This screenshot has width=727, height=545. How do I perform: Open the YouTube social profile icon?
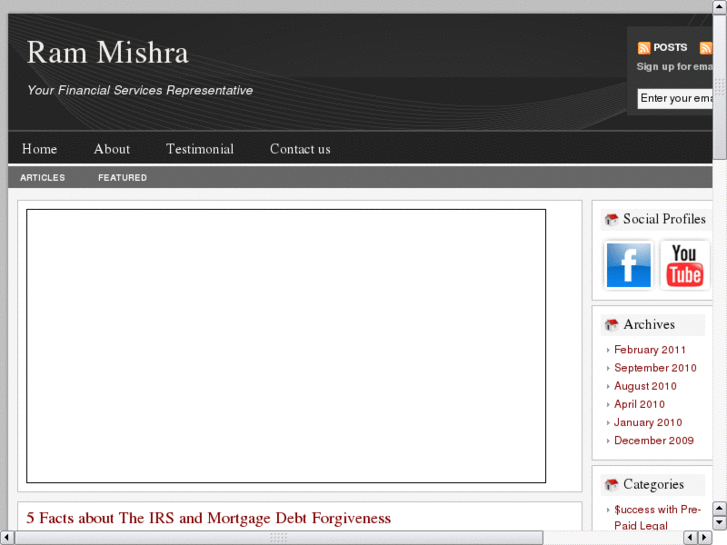[x=684, y=265]
